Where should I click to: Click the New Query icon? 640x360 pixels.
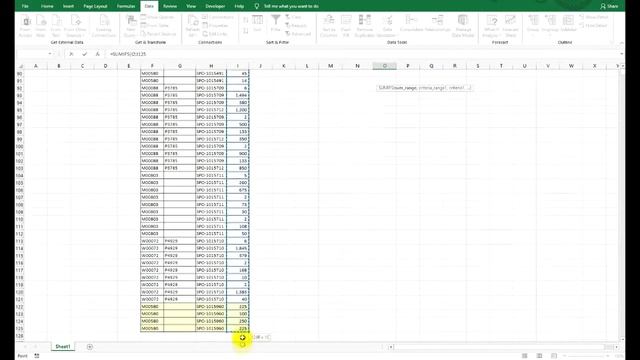(131, 26)
